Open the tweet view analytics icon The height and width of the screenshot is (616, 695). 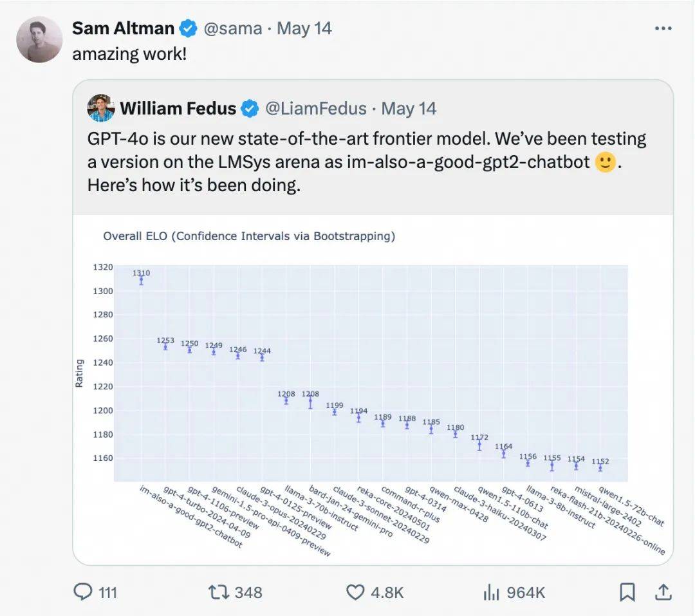pos(492,592)
